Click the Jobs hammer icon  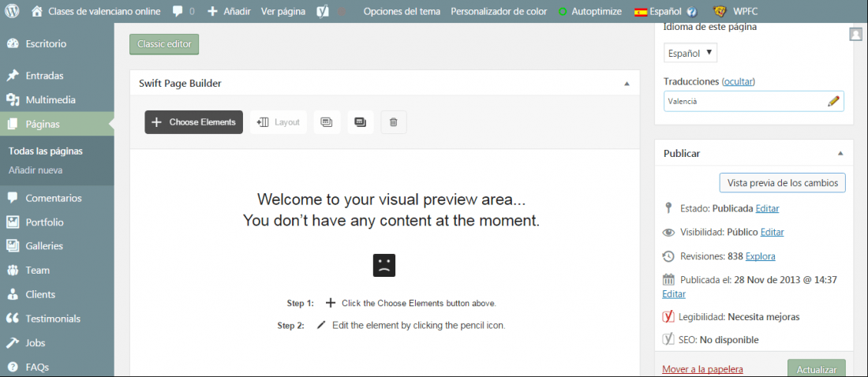pos(13,342)
